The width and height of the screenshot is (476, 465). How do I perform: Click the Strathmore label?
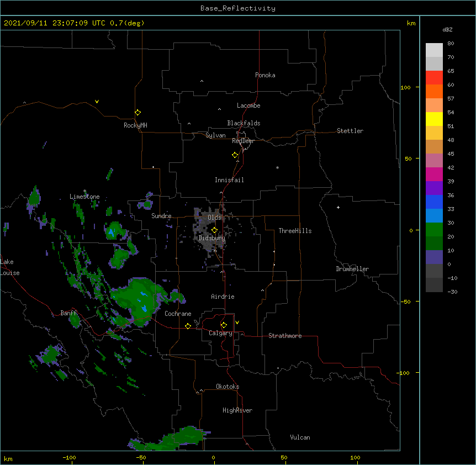(285, 336)
